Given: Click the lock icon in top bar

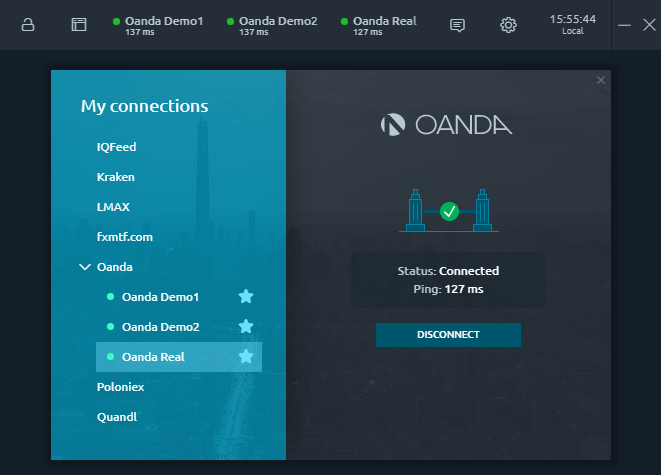Looking at the screenshot, I should pyautogui.click(x=28, y=25).
